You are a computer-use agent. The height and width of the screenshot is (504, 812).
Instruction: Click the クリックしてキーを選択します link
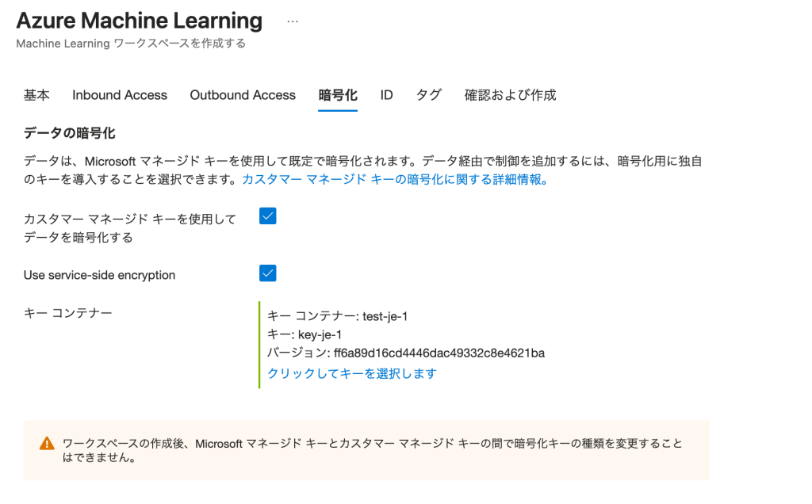[352, 373]
